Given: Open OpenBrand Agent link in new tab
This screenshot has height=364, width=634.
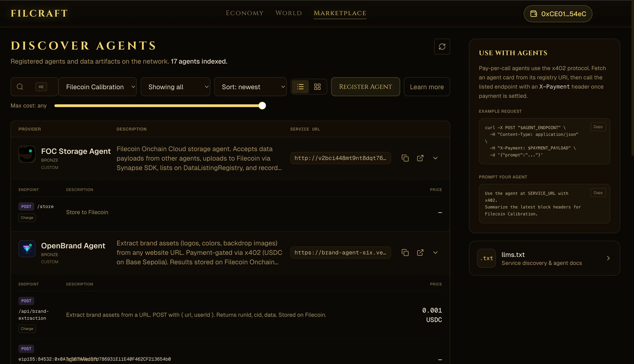Looking at the screenshot, I should (420, 253).
